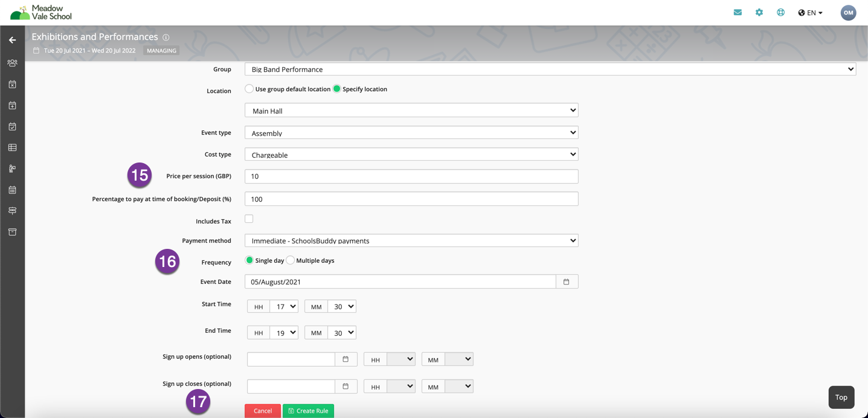The height and width of the screenshot is (418, 868).
Task: Open the messages envelope icon
Action: pos(738,12)
